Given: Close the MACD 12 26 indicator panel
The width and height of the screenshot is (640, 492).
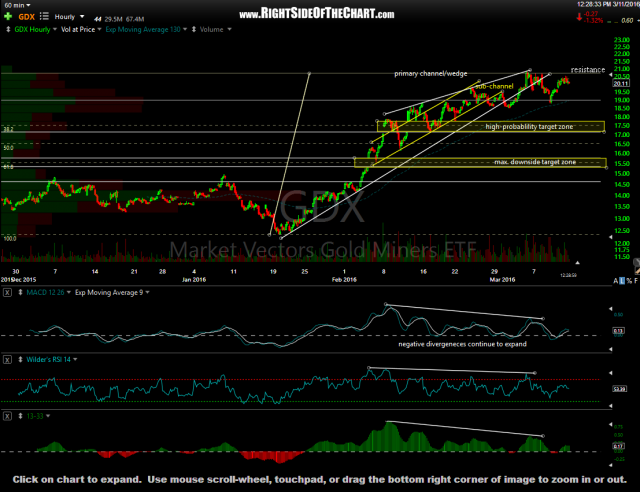Looking at the screenshot, I should pyautogui.click(x=7, y=293).
